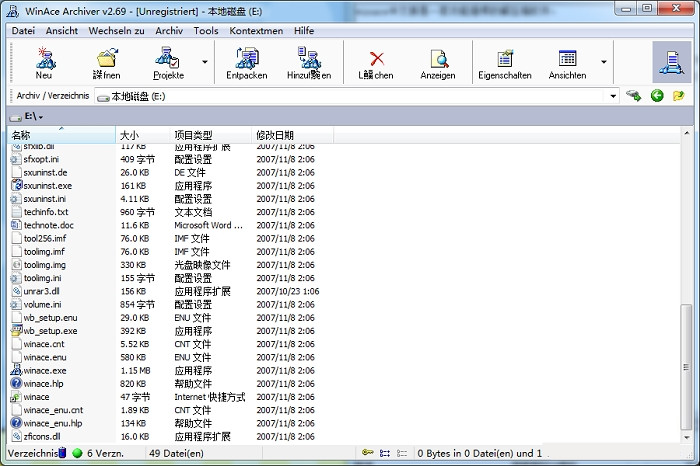The height and width of the screenshot is (466, 700).
Task: Click the Entpacken extract icon
Action: click(x=246, y=58)
